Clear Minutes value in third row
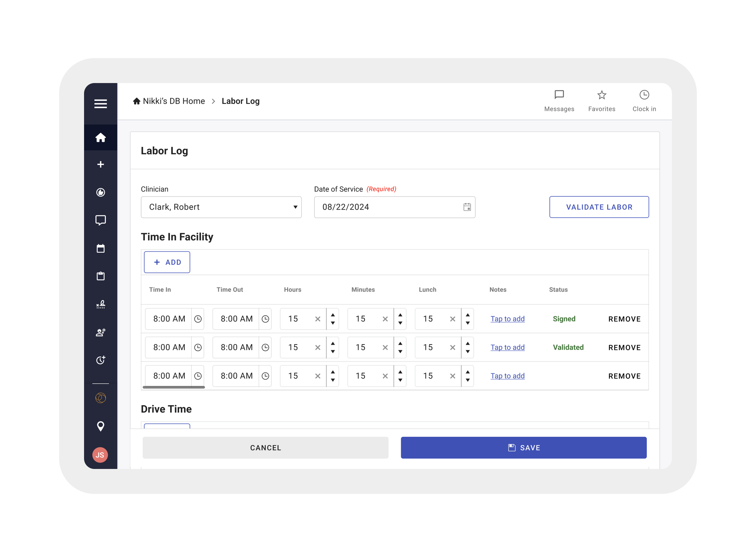Screen dimensions: 756x552 [x=385, y=376]
